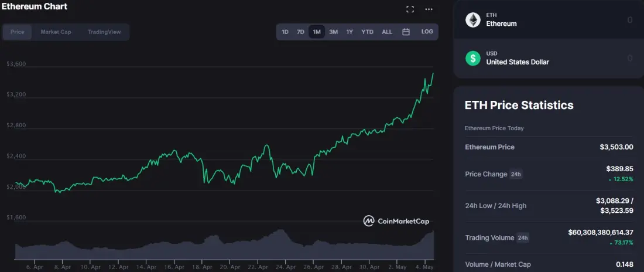Select the YTD time range
Viewport: 644px width, 272px height.
pyautogui.click(x=367, y=32)
